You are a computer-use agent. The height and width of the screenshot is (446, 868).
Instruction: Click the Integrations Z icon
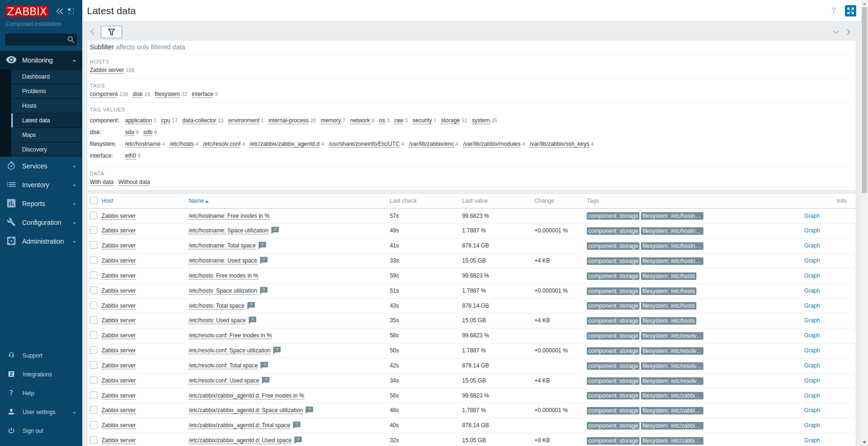click(11, 374)
